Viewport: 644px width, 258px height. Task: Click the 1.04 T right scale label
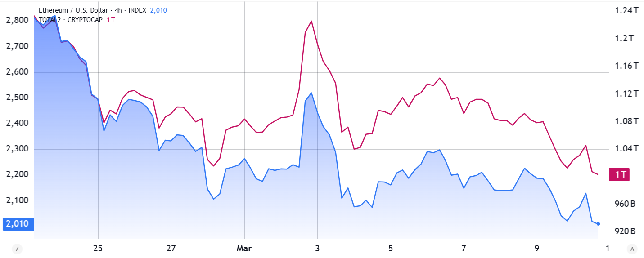click(627, 149)
